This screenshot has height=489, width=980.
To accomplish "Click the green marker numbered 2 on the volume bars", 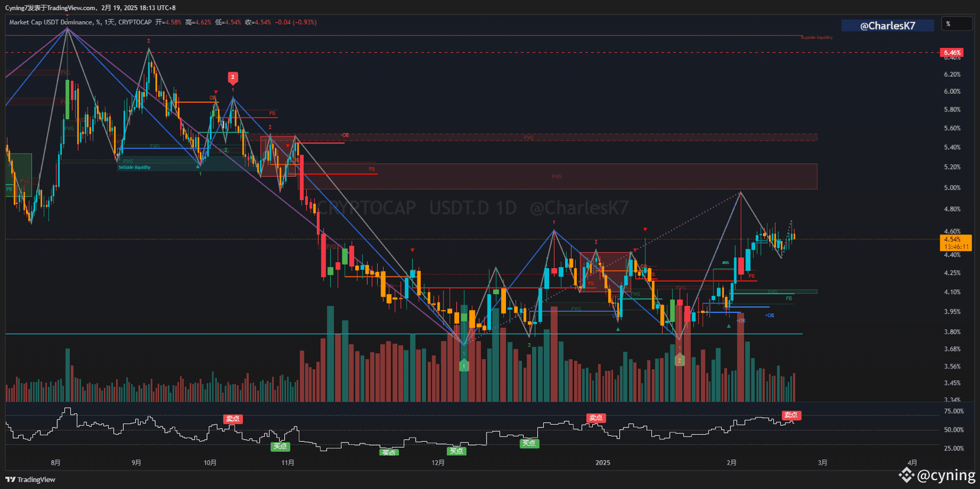I will (x=680, y=360).
